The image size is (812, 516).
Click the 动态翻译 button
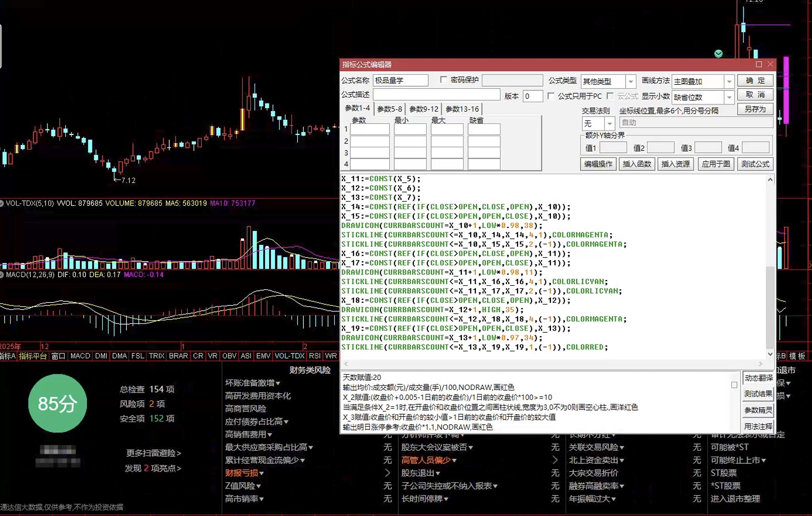click(759, 378)
